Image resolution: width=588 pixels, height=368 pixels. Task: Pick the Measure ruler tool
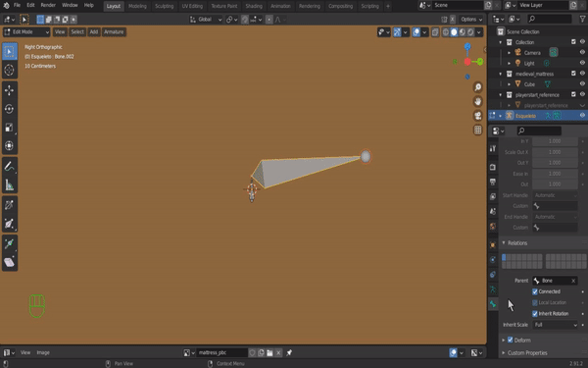click(x=10, y=184)
